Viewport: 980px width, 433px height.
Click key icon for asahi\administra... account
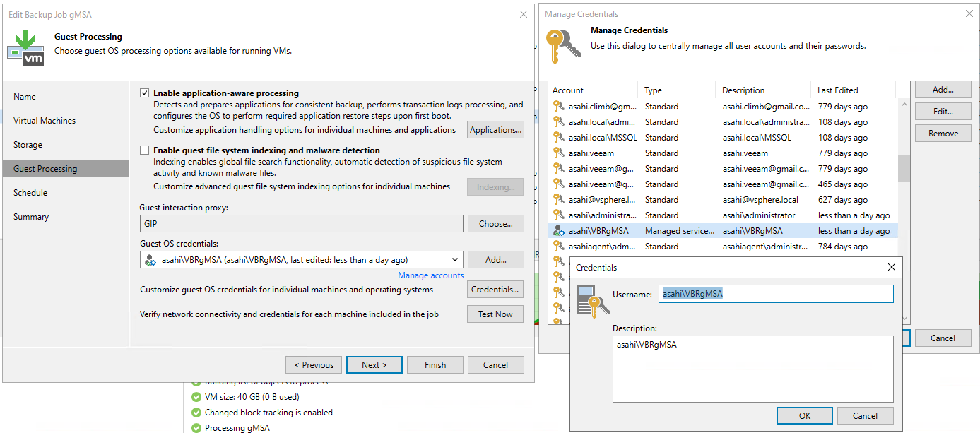pos(559,215)
